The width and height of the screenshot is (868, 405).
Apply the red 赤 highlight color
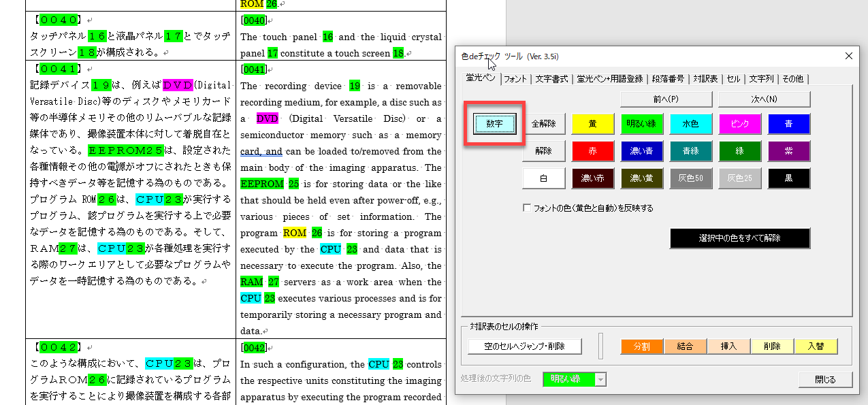click(593, 151)
